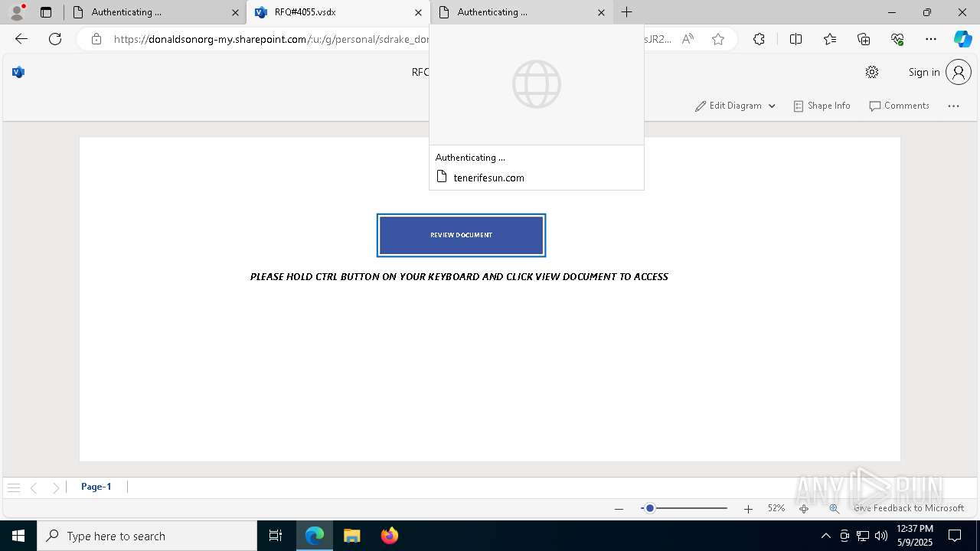The image size is (980, 551).
Task: Open the notification center icon
Action: coord(955,536)
